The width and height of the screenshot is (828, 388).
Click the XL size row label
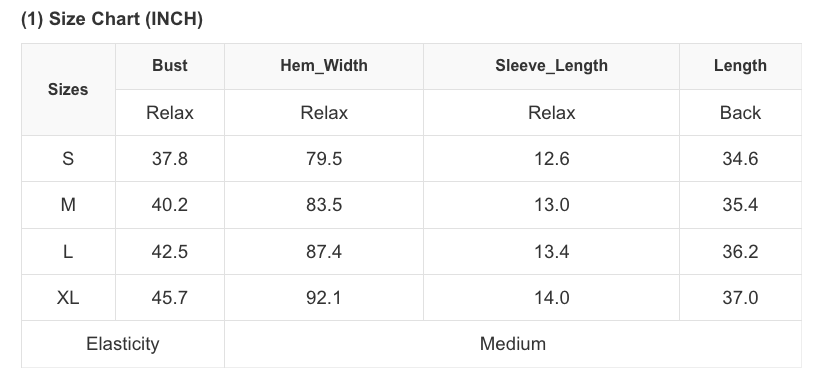[x=68, y=298]
